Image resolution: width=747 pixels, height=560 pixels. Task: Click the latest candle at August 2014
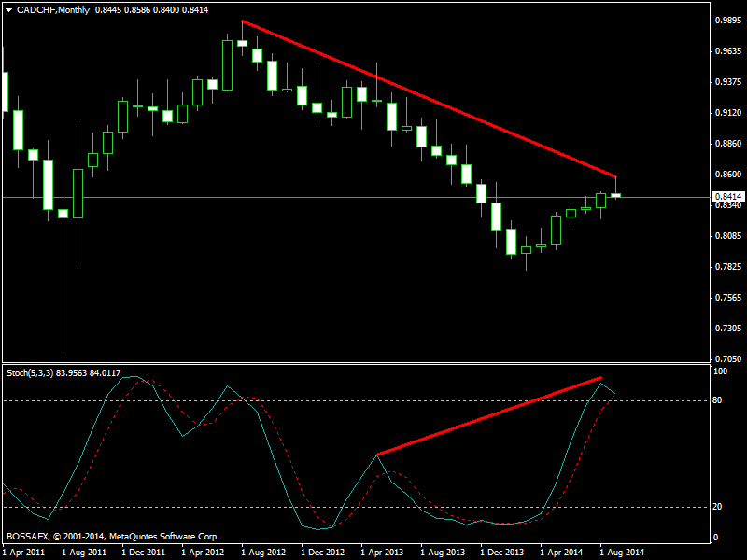615,195
